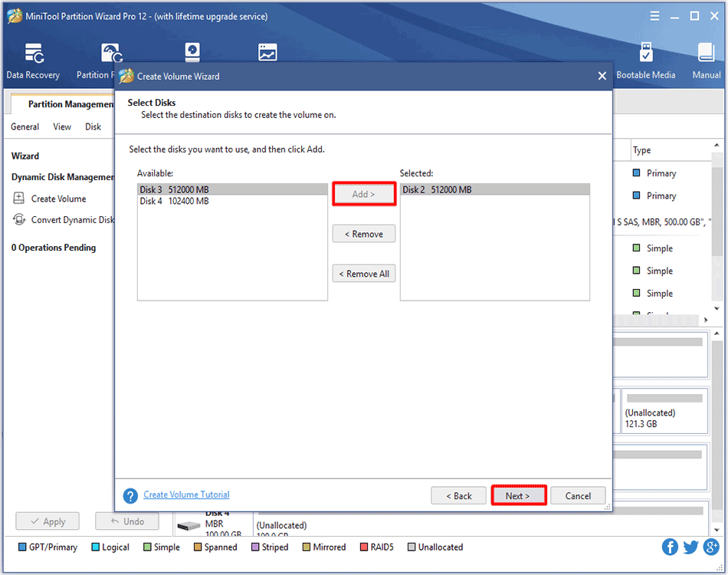Screen dimensions: 728x575
Task: Open the Disk menu
Action: point(93,127)
